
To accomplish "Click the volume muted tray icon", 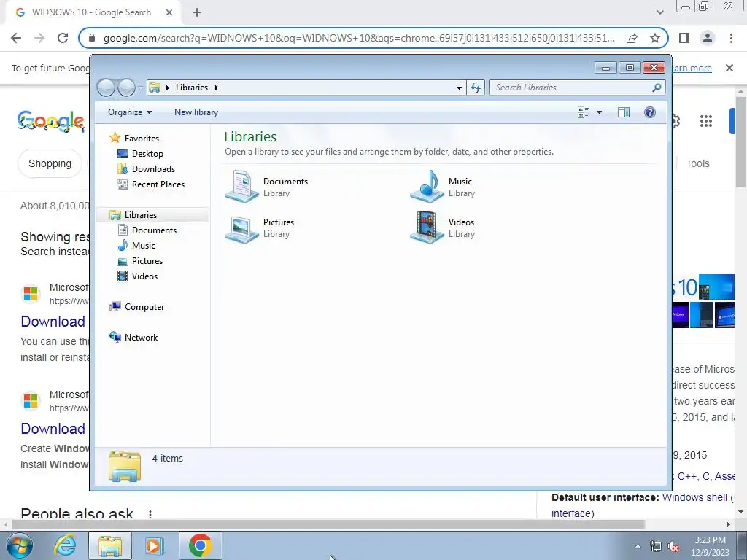I will pos(673,547).
